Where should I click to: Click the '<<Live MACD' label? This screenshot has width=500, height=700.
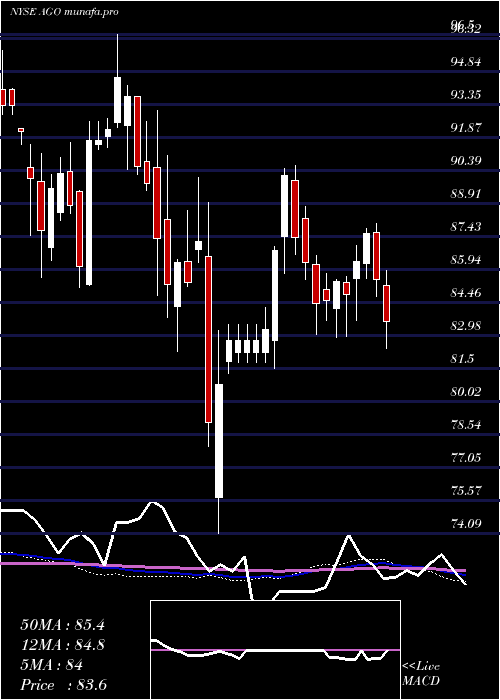(x=421, y=674)
